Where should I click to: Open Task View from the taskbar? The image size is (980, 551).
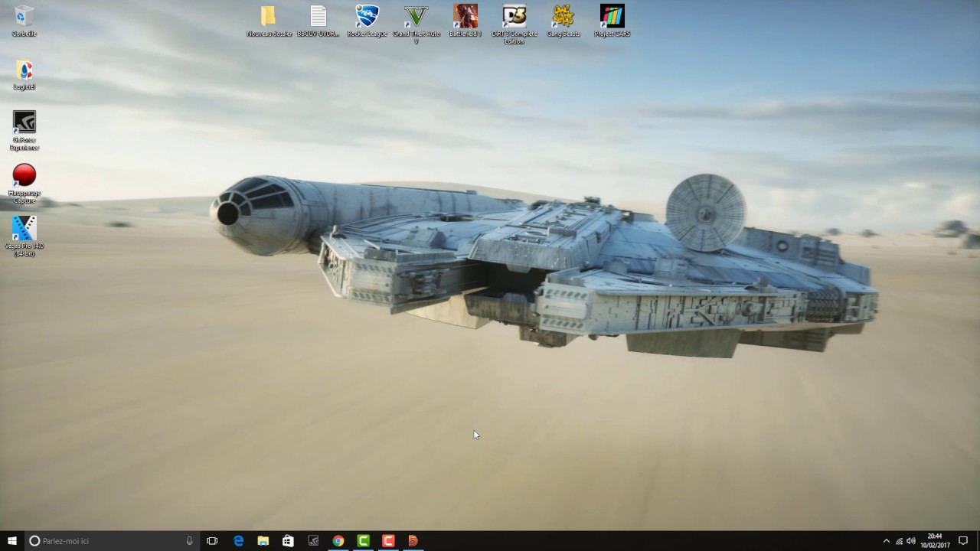(212, 541)
